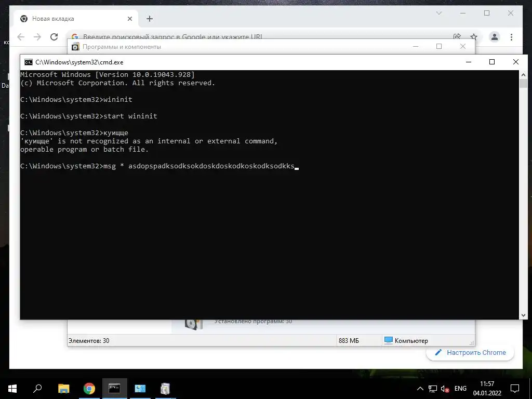The width and height of the screenshot is (532, 399).
Task: Open a new Chrome tab
Action: [150, 19]
